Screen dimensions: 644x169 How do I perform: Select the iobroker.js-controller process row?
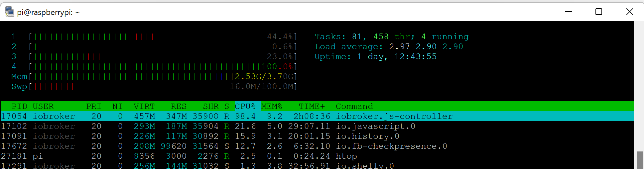pyautogui.click(x=317, y=116)
